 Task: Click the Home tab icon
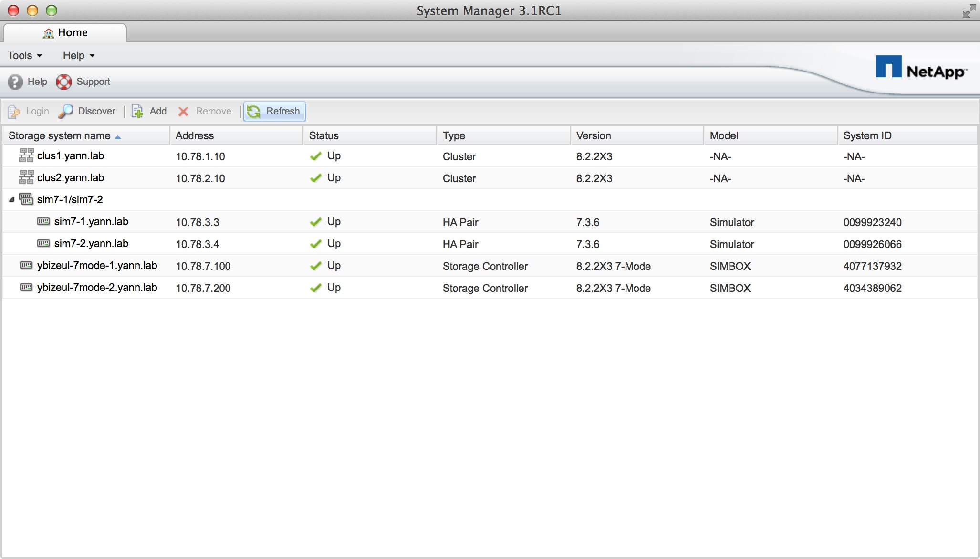tap(48, 31)
